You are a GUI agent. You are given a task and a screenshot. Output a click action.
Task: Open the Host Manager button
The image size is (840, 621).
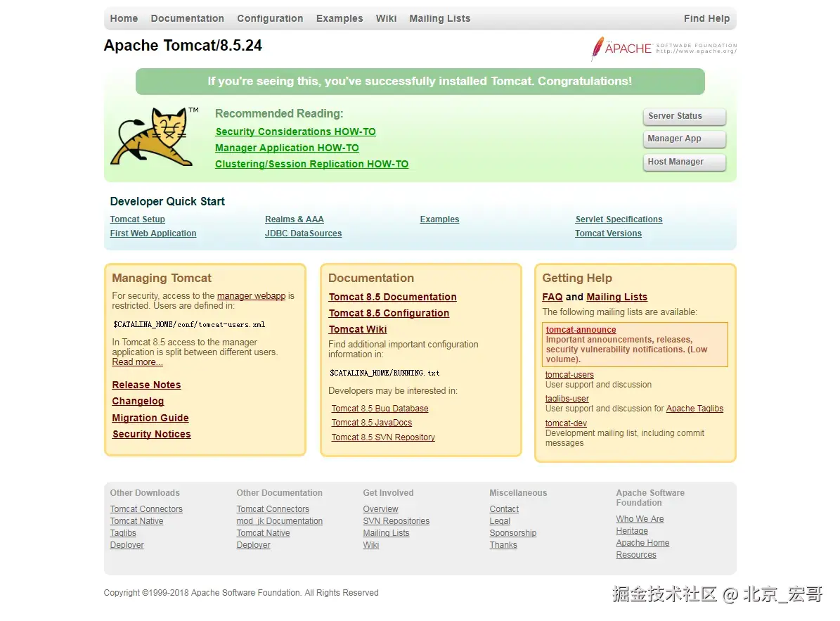(x=685, y=162)
